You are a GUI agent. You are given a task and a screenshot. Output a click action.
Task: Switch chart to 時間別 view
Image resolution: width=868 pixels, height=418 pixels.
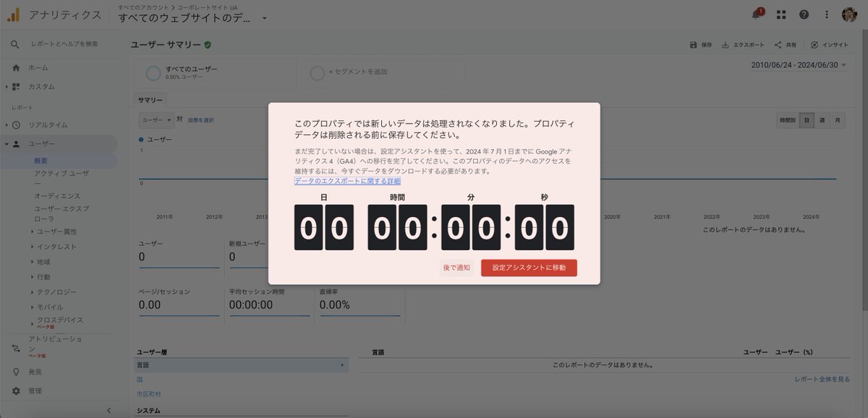pos(787,120)
